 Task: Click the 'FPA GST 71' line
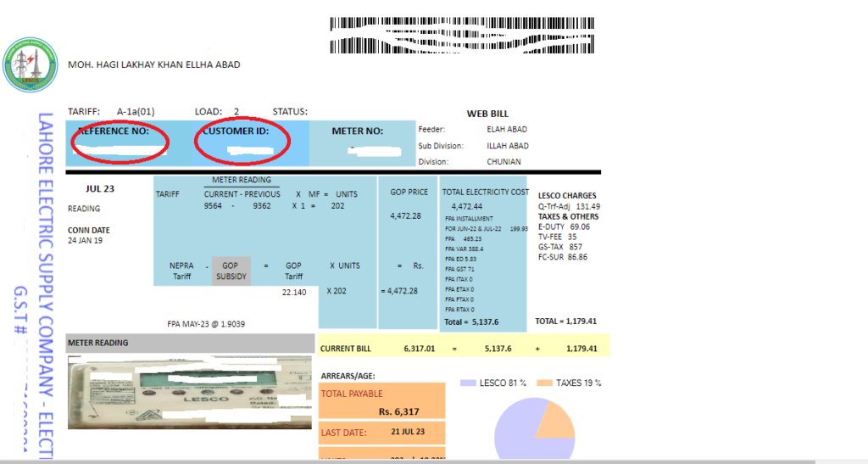pyautogui.click(x=459, y=269)
